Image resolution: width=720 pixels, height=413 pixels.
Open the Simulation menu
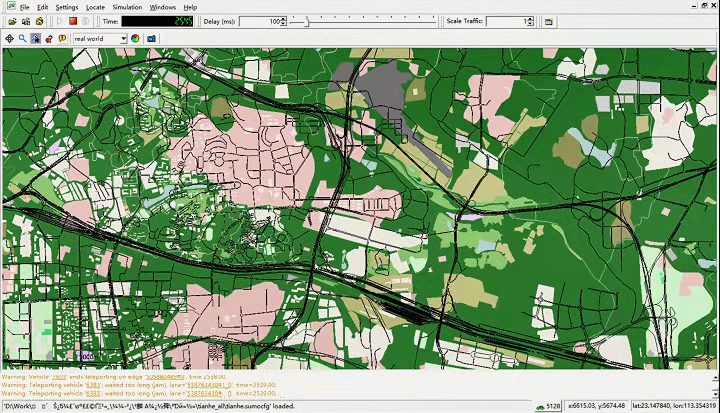point(127,7)
